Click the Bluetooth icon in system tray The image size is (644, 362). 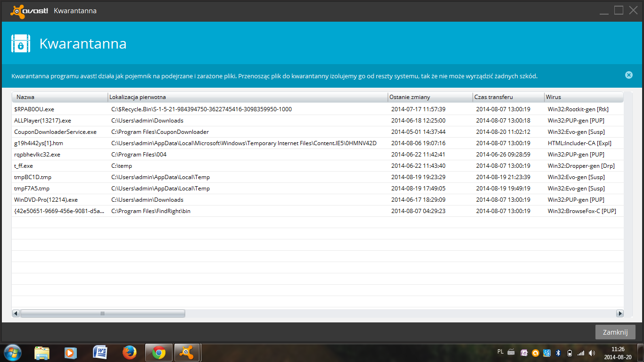tap(558, 353)
